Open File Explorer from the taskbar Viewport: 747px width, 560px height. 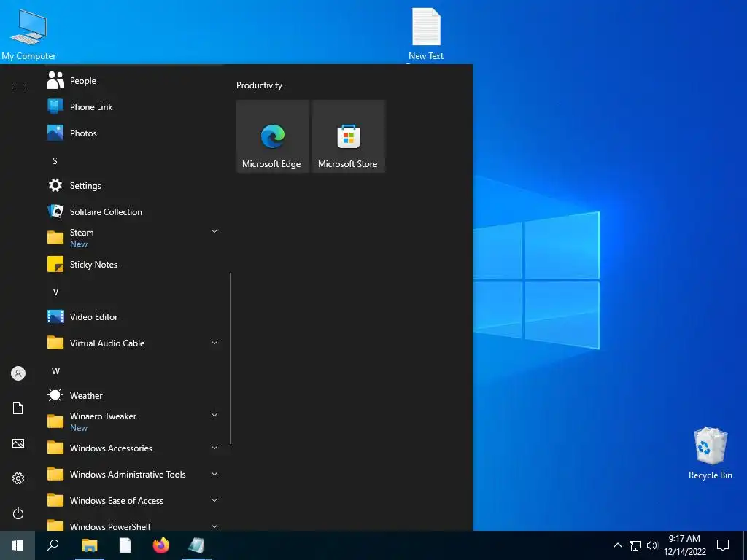(x=90, y=545)
